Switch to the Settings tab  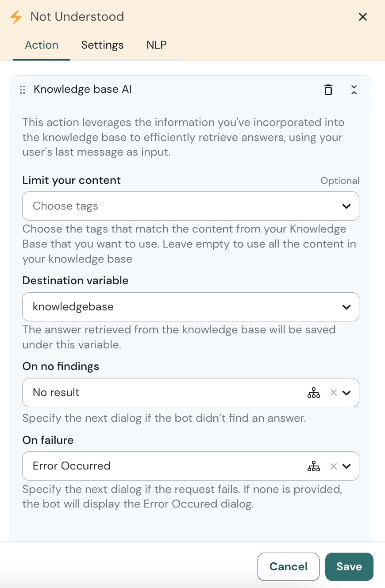[102, 45]
